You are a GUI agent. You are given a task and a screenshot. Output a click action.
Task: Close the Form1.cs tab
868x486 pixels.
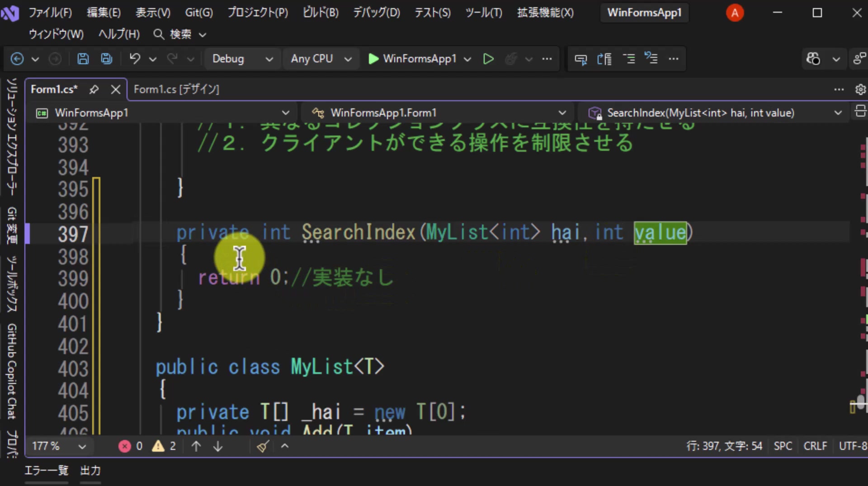[x=116, y=89]
